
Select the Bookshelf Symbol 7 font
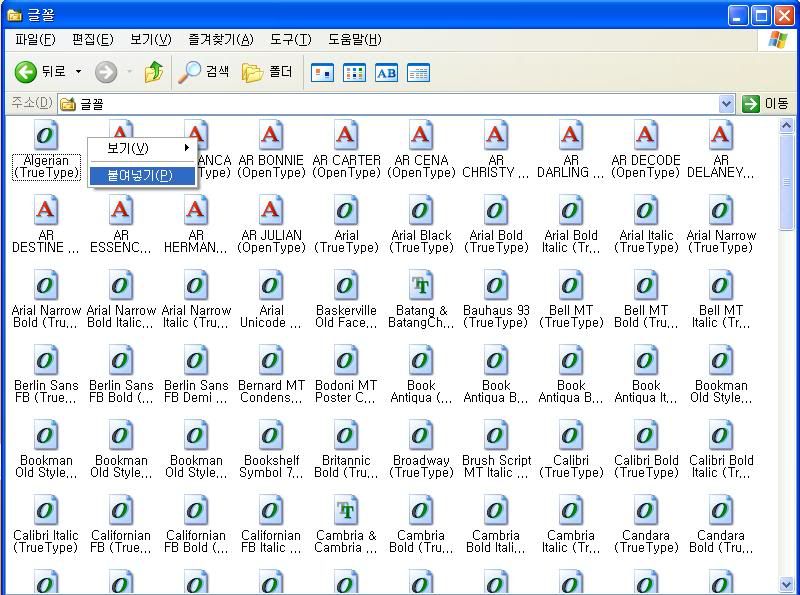coord(271,450)
